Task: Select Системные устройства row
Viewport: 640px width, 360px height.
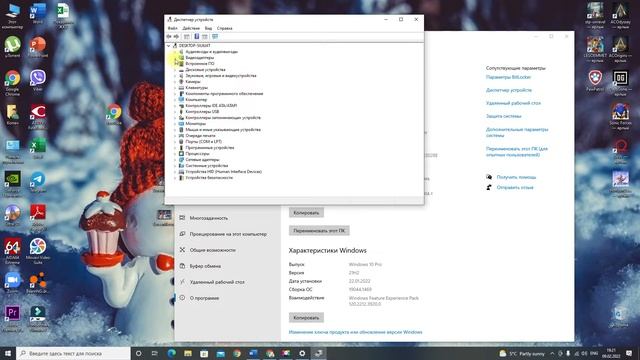Action: 207,166
